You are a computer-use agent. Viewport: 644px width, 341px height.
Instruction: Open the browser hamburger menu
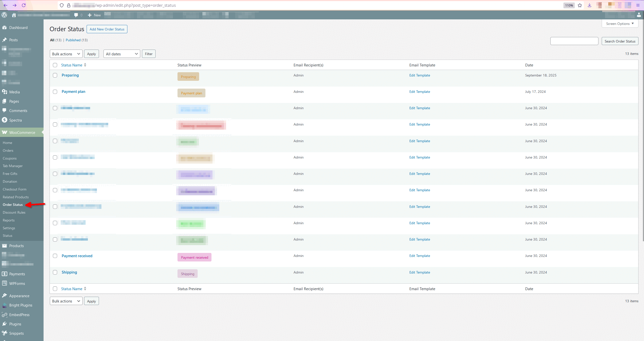638,5
